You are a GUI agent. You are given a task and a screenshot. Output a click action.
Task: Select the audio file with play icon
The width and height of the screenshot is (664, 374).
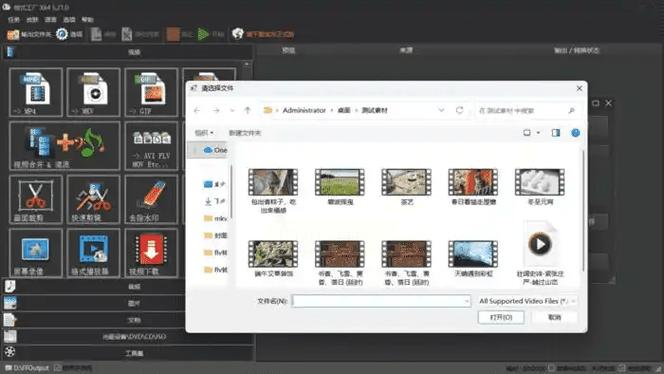[540, 244]
